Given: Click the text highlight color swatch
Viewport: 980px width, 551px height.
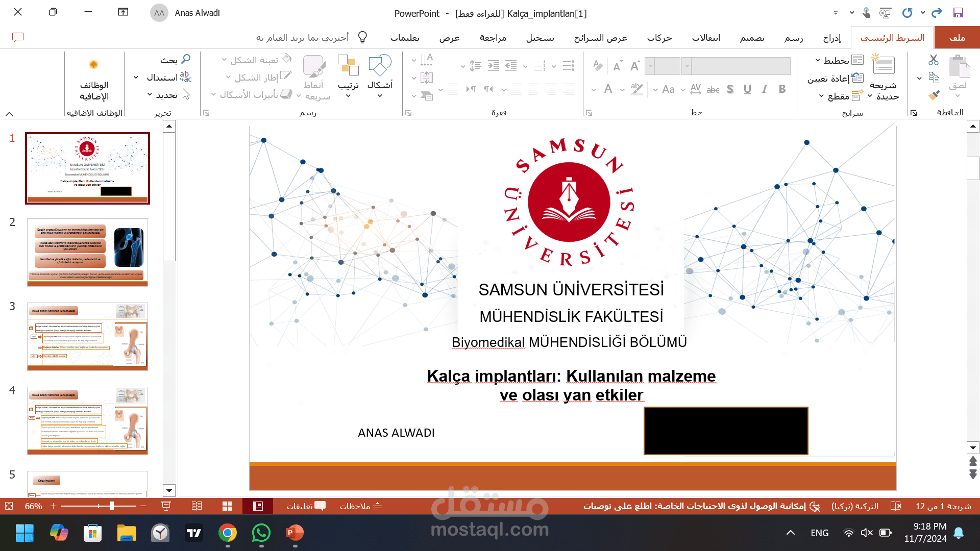Looking at the screenshot, I should click(636, 89).
